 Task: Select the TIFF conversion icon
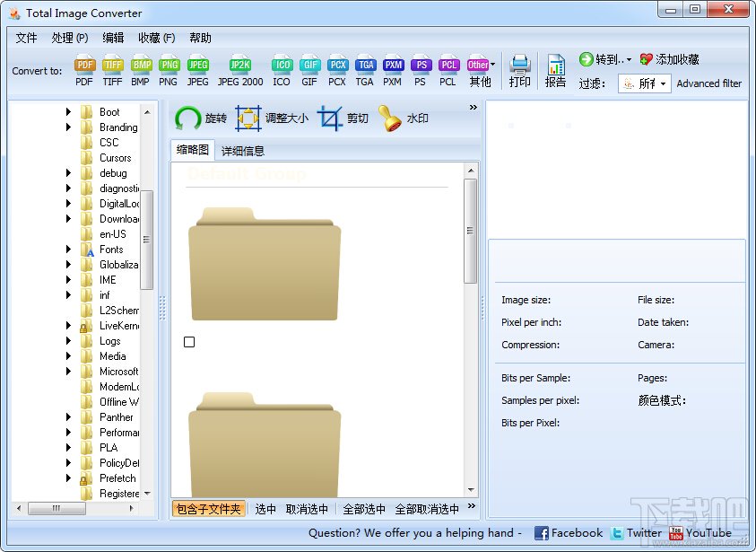[112, 70]
